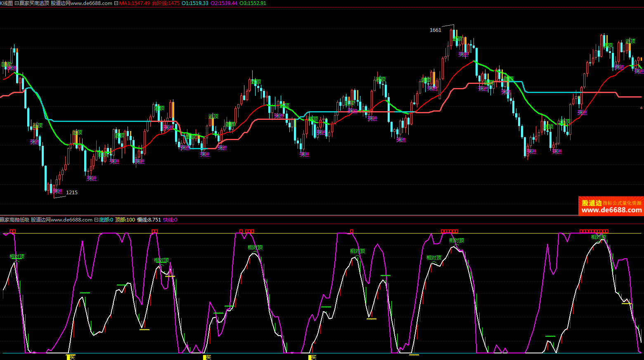Open the 股道边 www.de6688.com watermark banner
Viewport: 644px width, 360px height.
[611, 206]
